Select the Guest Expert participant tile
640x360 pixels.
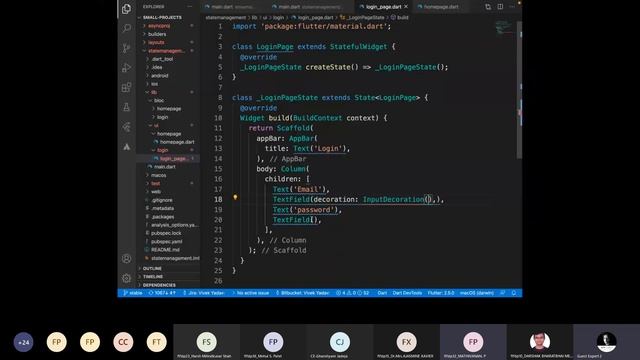pyautogui.click(x=606, y=342)
